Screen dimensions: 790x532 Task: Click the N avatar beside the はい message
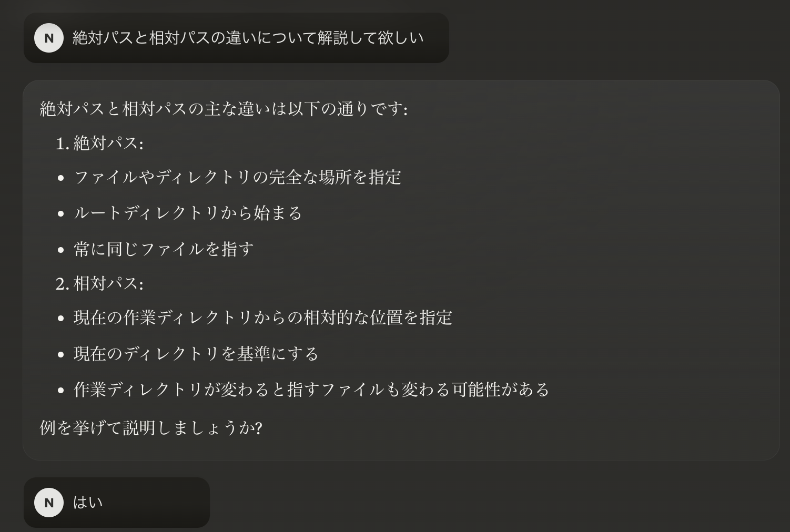click(48, 503)
